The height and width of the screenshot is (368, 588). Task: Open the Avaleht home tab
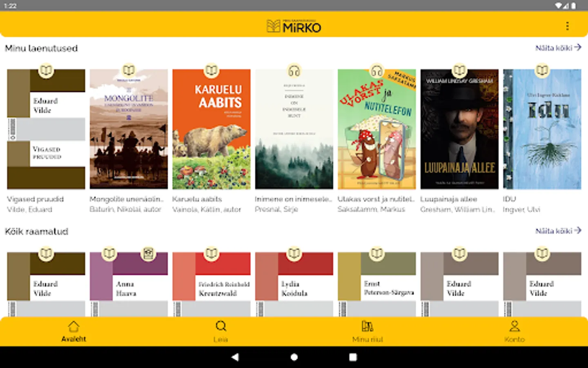(x=73, y=332)
